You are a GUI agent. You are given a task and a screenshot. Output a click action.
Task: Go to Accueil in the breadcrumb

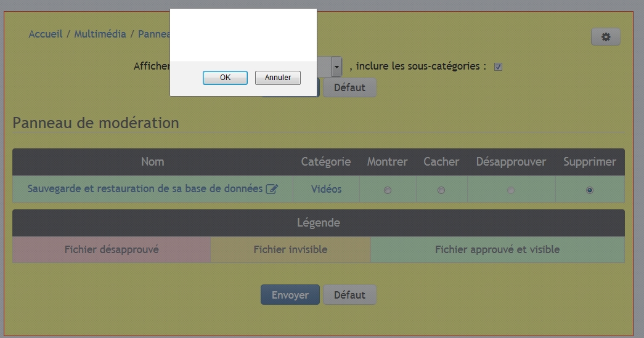[46, 34]
